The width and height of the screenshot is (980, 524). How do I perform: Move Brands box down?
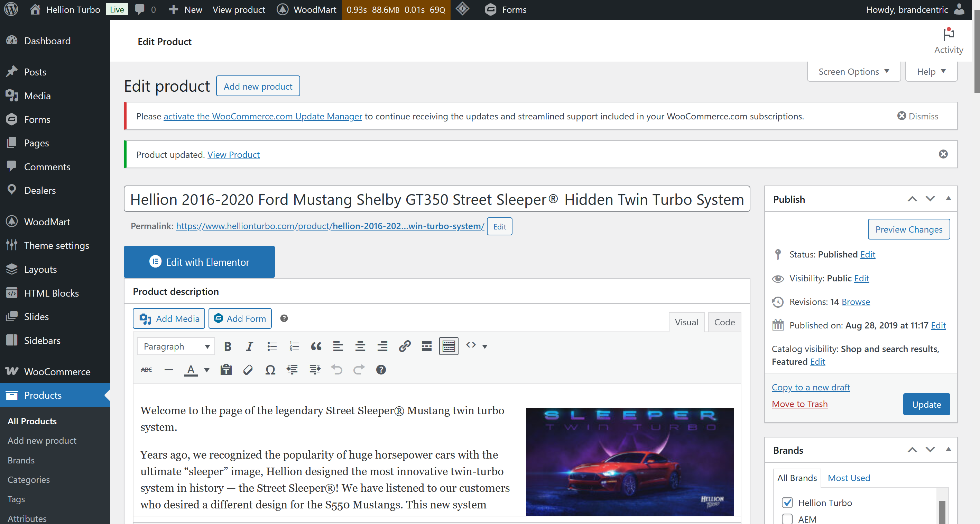coord(930,450)
